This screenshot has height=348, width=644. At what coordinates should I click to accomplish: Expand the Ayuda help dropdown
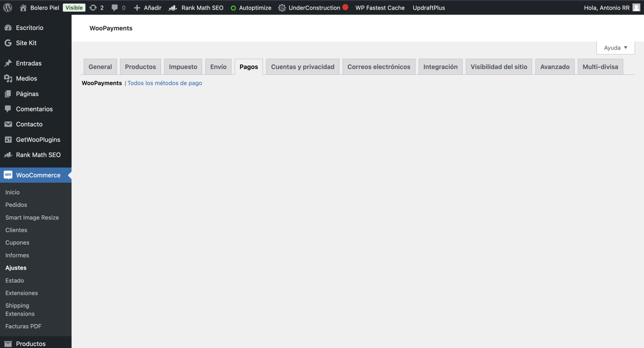tap(616, 48)
